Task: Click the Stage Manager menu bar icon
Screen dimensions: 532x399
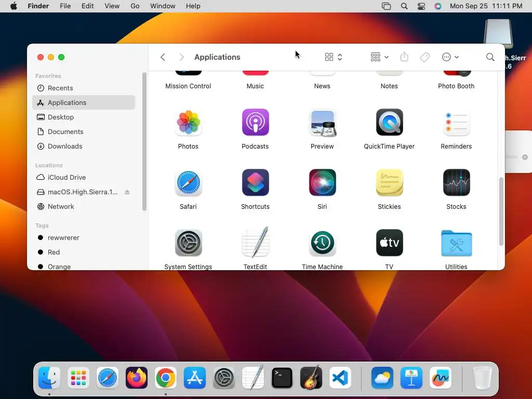Action: 387,6
